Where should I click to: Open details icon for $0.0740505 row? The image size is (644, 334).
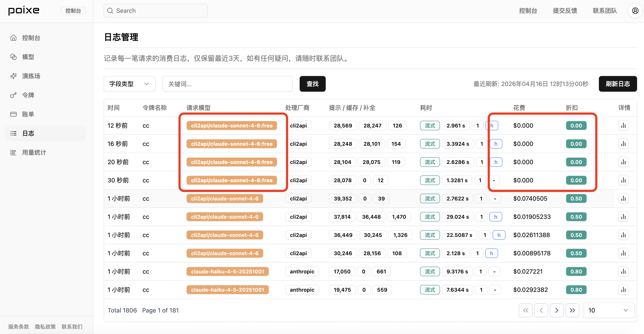[623, 198]
